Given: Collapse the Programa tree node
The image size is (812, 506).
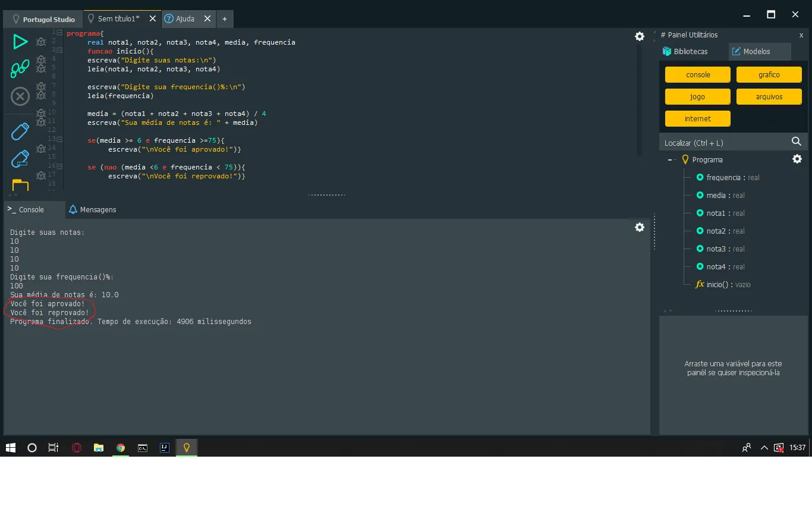Looking at the screenshot, I should pyautogui.click(x=670, y=160).
